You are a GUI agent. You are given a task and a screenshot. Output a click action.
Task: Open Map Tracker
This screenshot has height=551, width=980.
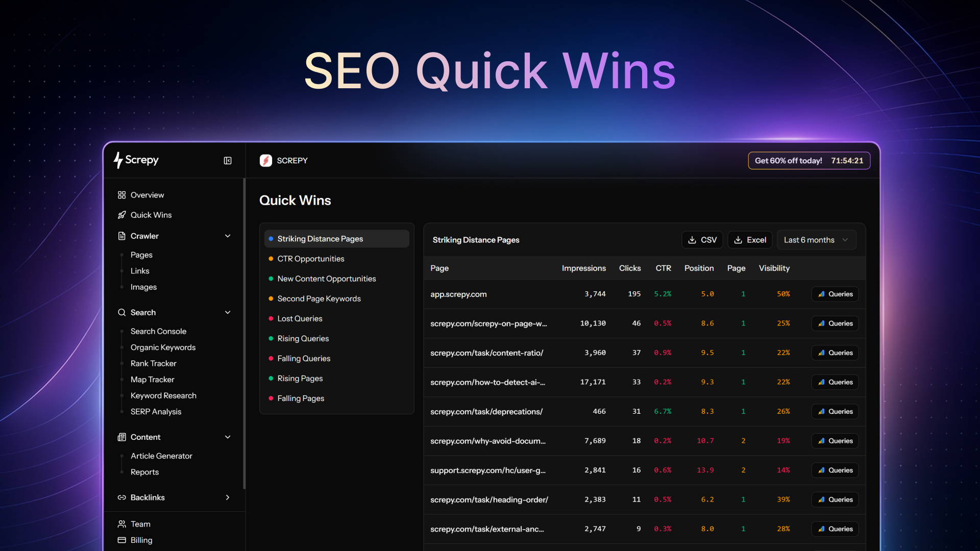[x=152, y=380]
